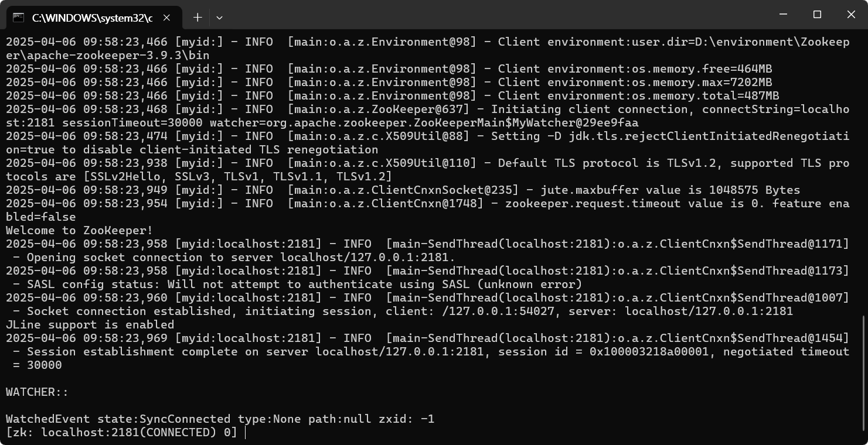This screenshot has height=445, width=868.
Task: Click the "Welcome to ZooKeeper!" line
Action: point(79,231)
